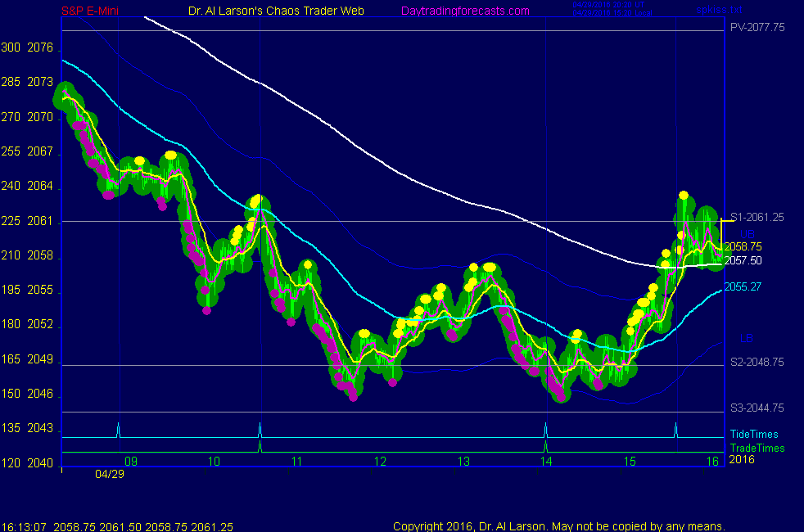Click the S3-2044.75 support label
Screen dimensions: 804x532
[757, 408]
